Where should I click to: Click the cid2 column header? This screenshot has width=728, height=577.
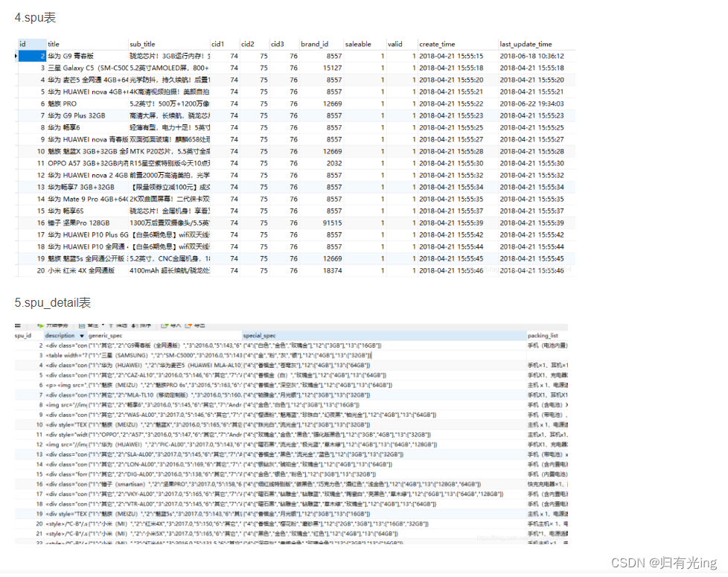255,44
